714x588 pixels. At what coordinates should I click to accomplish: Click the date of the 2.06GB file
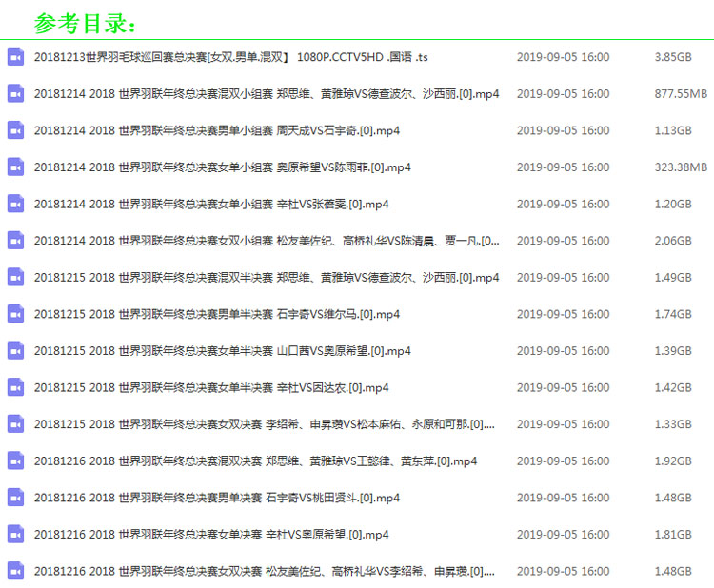click(563, 241)
